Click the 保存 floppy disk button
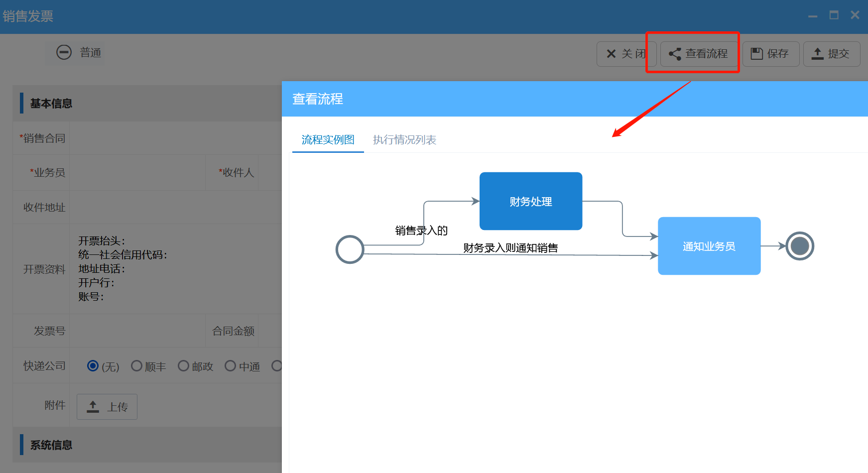The height and width of the screenshot is (473, 868). pyautogui.click(x=770, y=54)
